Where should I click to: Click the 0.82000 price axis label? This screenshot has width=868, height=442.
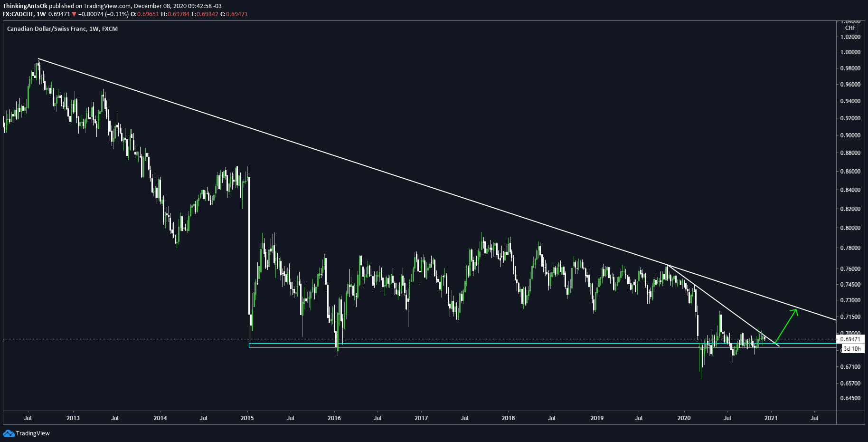tap(850, 209)
